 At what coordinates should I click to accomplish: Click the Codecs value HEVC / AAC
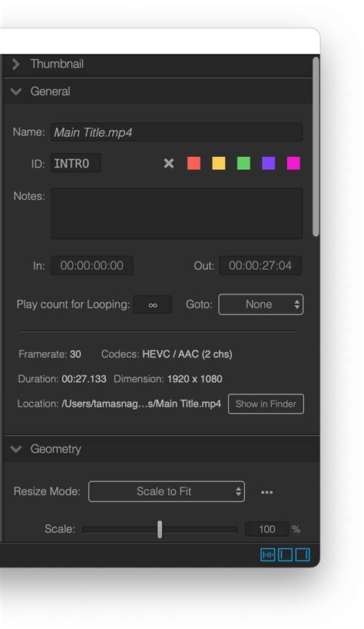click(187, 354)
